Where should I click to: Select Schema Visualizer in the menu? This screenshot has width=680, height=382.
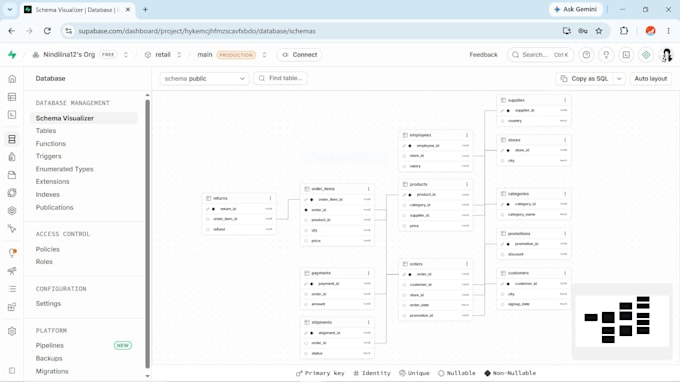[84, 118]
